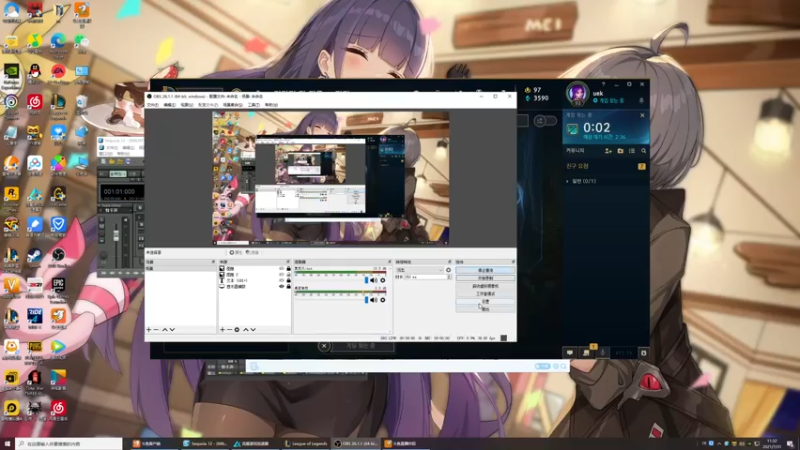
Task: Pop out the OBS audio mixer dock
Action: click(390, 262)
